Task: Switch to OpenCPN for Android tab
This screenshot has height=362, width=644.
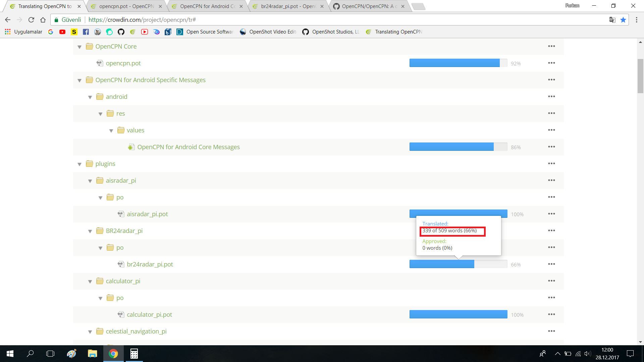Action: point(207,6)
